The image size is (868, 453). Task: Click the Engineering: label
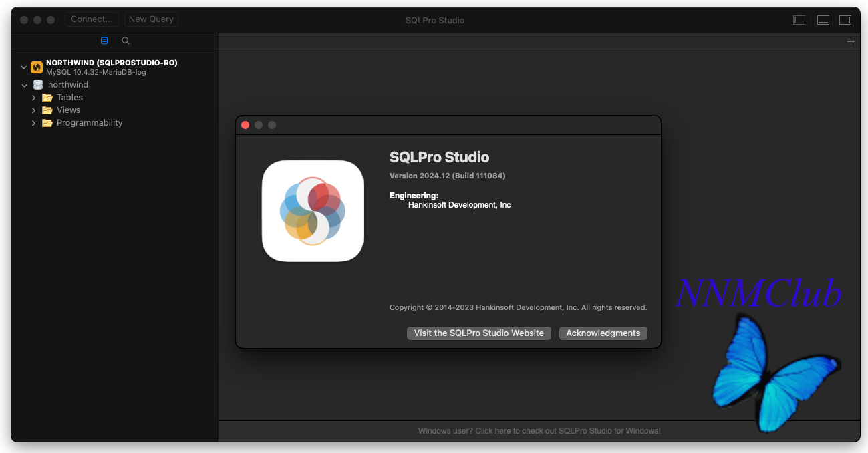[414, 196]
